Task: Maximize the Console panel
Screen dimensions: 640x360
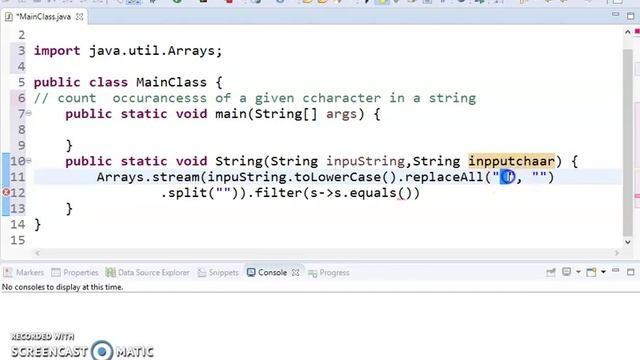Action: tap(631, 272)
